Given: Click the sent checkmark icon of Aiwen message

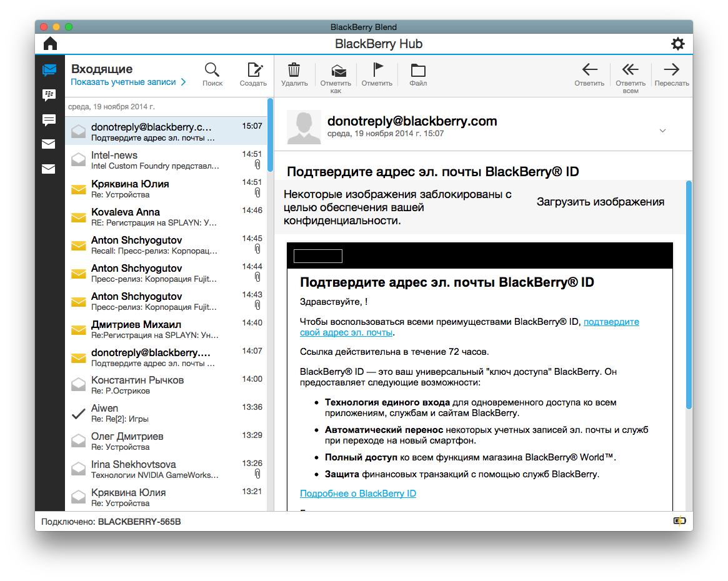Looking at the screenshot, I should (79, 414).
